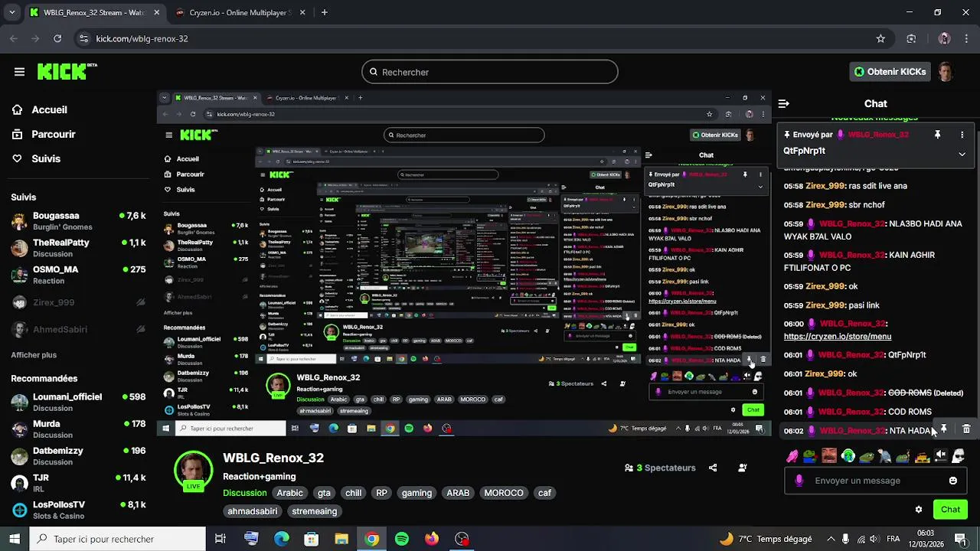The image size is (980, 551).
Task: Open Windows Start menu
Action: pyautogui.click(x=15, y=539)
